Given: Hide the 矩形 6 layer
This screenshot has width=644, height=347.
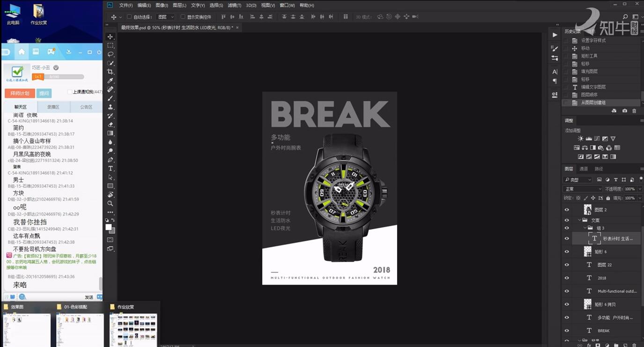Looking at the screenshot, I should click(567, 252).
